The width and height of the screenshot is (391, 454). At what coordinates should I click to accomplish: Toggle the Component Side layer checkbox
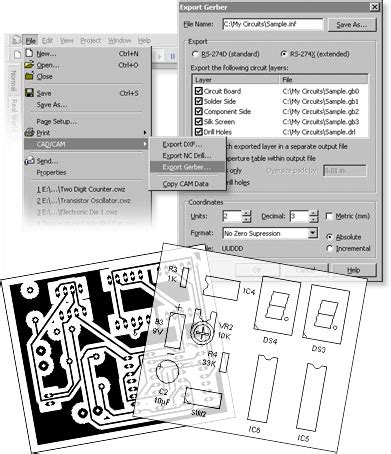point(199,111)
